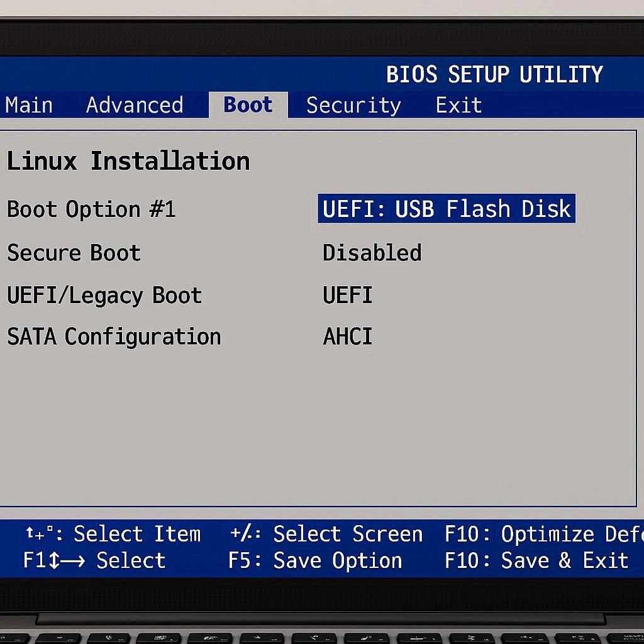Change the AHCI SATA mode value
644x644 pixels.
click(x=347, y=336)
